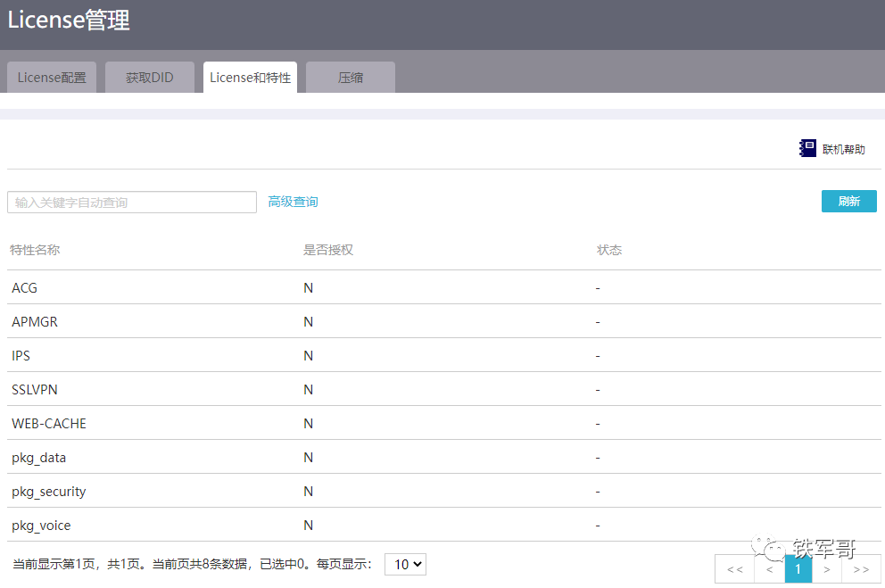
Task: Open the 高级查询 advanced search link
Action: coord(293,202)
